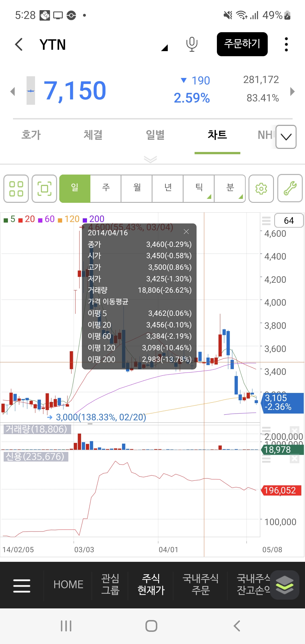Tap the low marker 3,000(138.33%, 02/20)
Viewport: 305px width, 644px height.
pyautogui.click(x=101, y=417)
